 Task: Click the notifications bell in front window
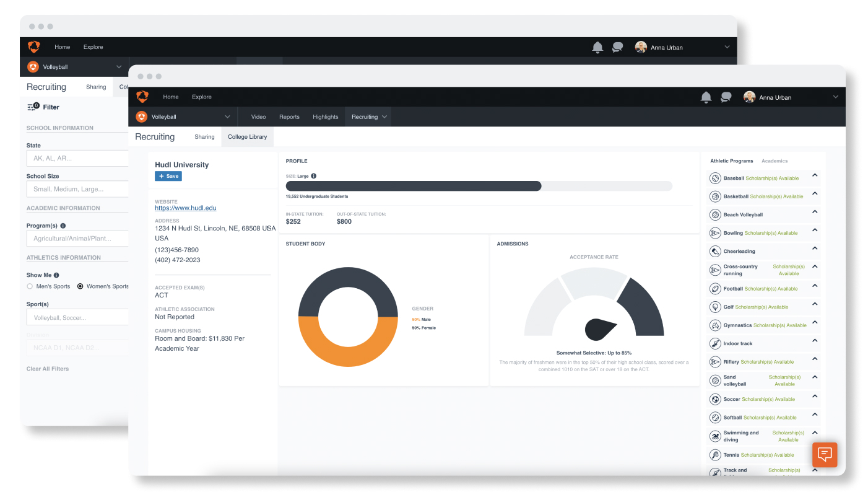706,97
